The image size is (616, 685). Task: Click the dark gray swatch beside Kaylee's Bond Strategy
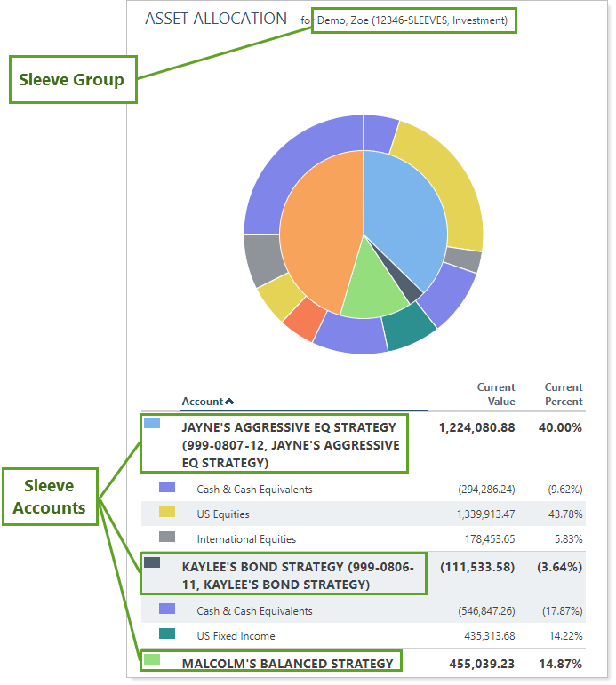coord(152,562)
